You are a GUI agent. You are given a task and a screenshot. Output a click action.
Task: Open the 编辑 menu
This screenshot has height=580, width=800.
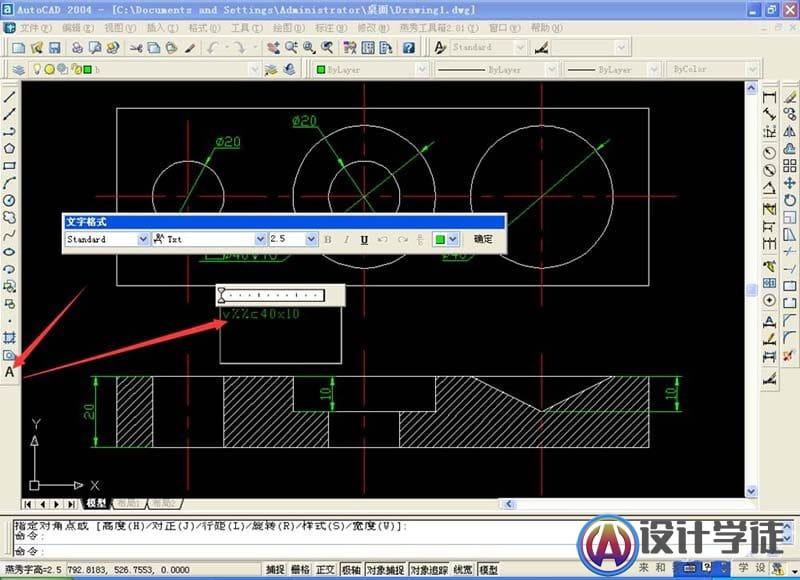(78, 28)
